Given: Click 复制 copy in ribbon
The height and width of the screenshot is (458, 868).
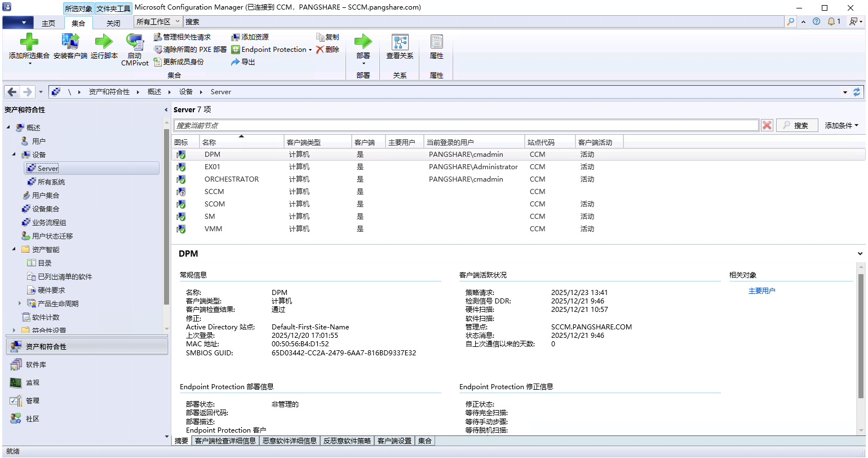Looking at the screenshot, I should pos(327,37).
